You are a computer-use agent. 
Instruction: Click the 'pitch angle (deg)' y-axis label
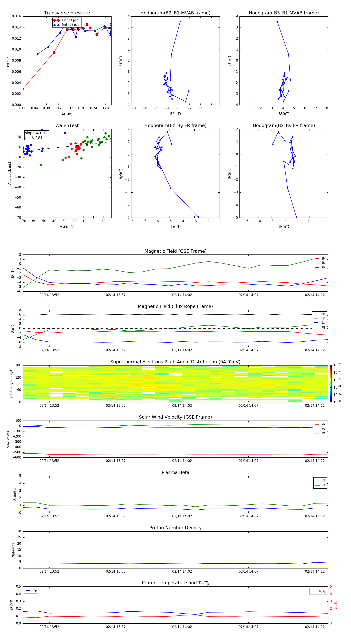11,384
